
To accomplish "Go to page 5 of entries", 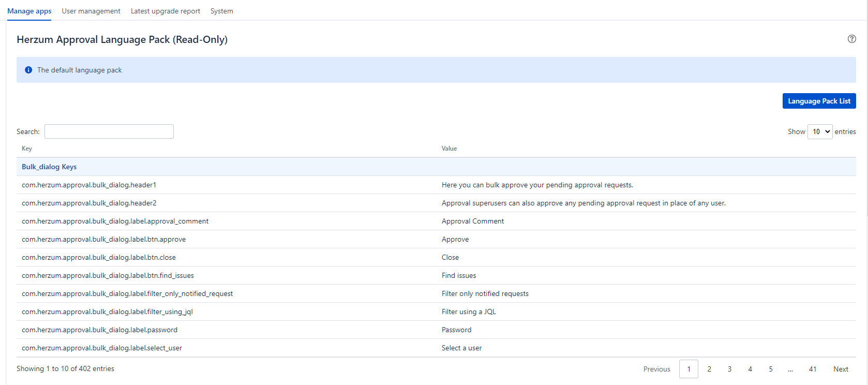I will coord(771,369).
